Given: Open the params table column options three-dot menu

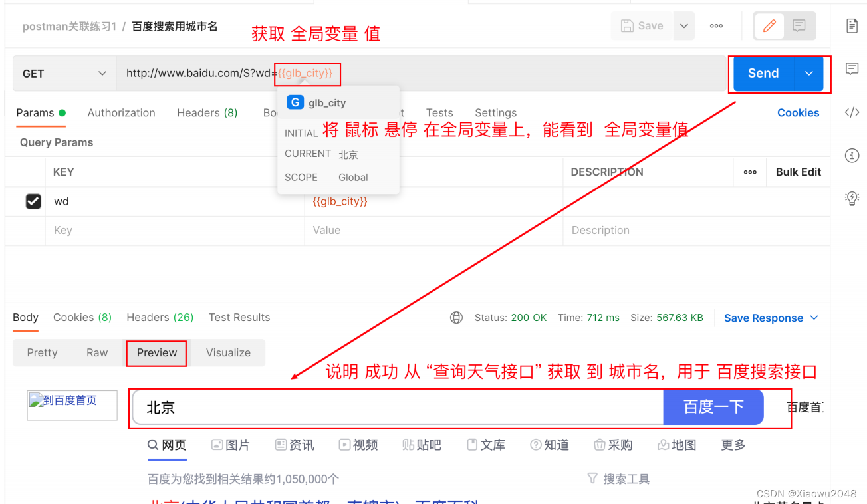Looking at the screenshot, I should 750,172.
